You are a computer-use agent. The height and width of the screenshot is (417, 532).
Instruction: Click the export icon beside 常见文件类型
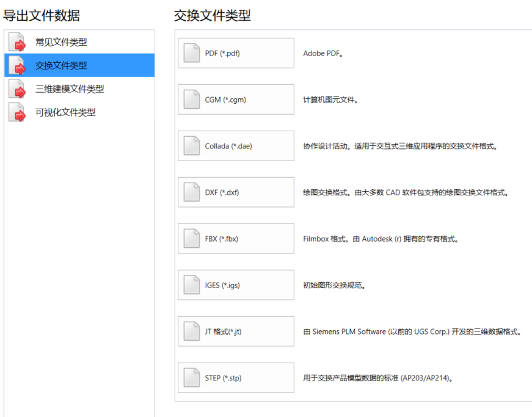pyautogui.click(x=17, y=42)
